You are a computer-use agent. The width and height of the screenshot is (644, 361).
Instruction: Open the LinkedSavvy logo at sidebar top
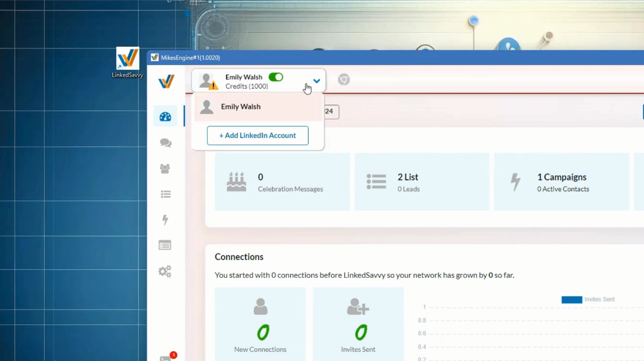[x=165, y=81]
